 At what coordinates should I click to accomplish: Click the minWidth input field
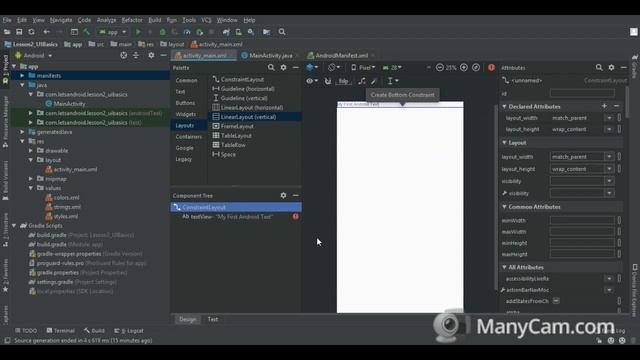click(x=582, y=220)
